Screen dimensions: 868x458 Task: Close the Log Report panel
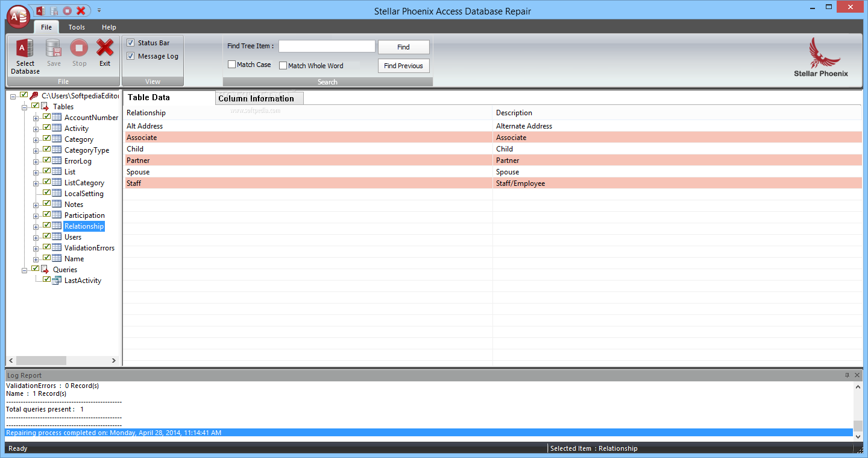tap(857, 375)
